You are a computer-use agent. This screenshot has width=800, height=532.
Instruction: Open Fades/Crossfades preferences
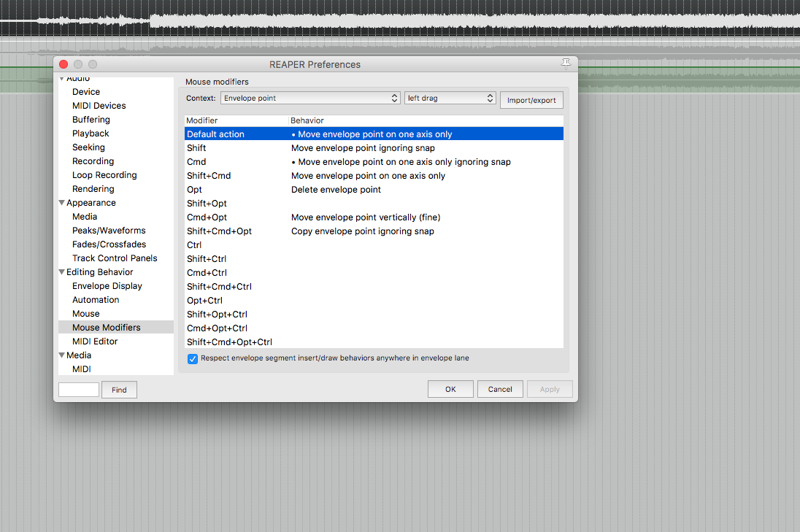[109, 244]
